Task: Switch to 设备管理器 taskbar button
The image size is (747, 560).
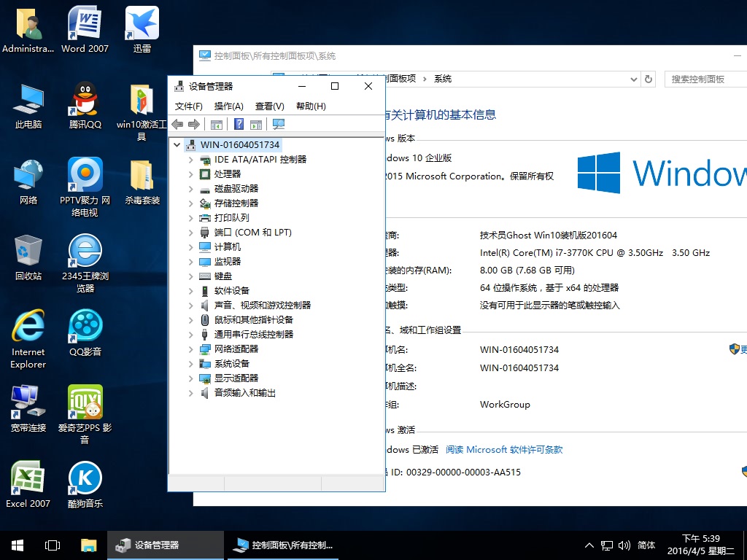Action: [166, 545]
